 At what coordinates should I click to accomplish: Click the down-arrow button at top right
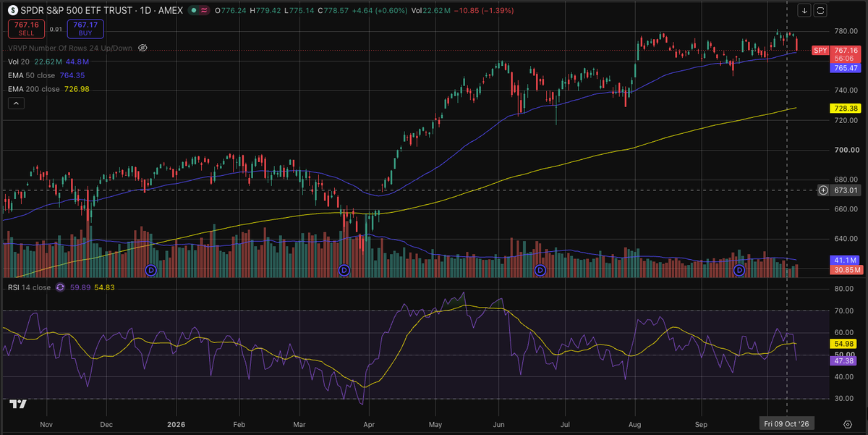(x=805, y=10)
